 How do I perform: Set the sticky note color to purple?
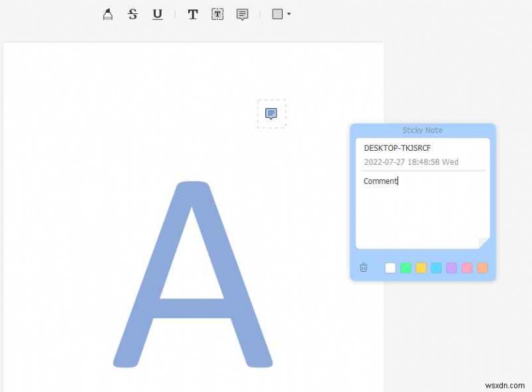tap(452, 268)
